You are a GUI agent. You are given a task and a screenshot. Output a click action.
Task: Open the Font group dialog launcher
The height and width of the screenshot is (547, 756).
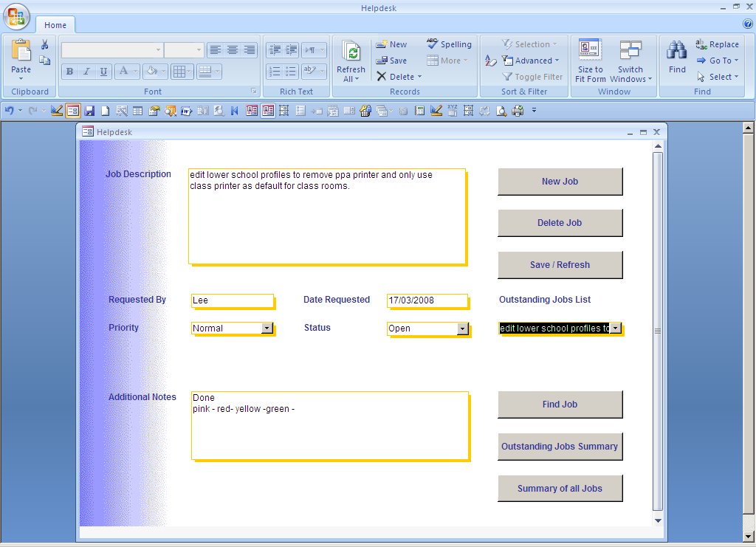point(253,91)
